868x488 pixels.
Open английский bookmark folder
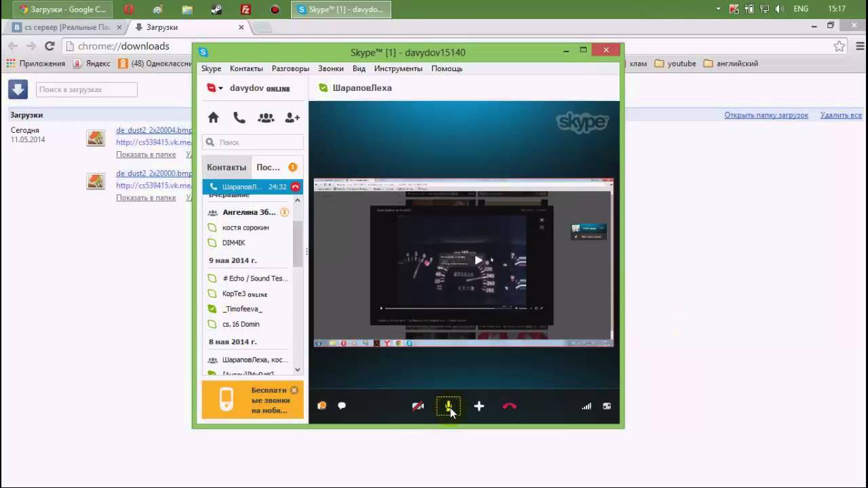tap(730, 63)
